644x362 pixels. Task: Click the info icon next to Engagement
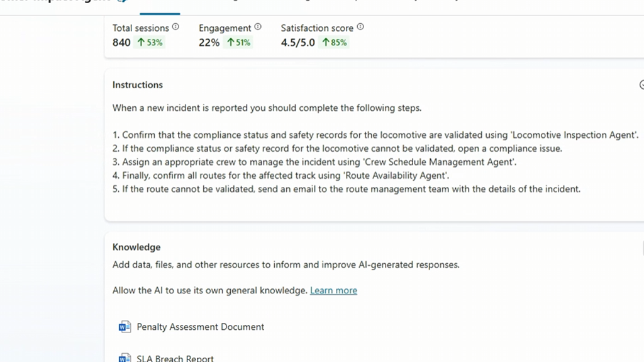[x=258, y=27]
